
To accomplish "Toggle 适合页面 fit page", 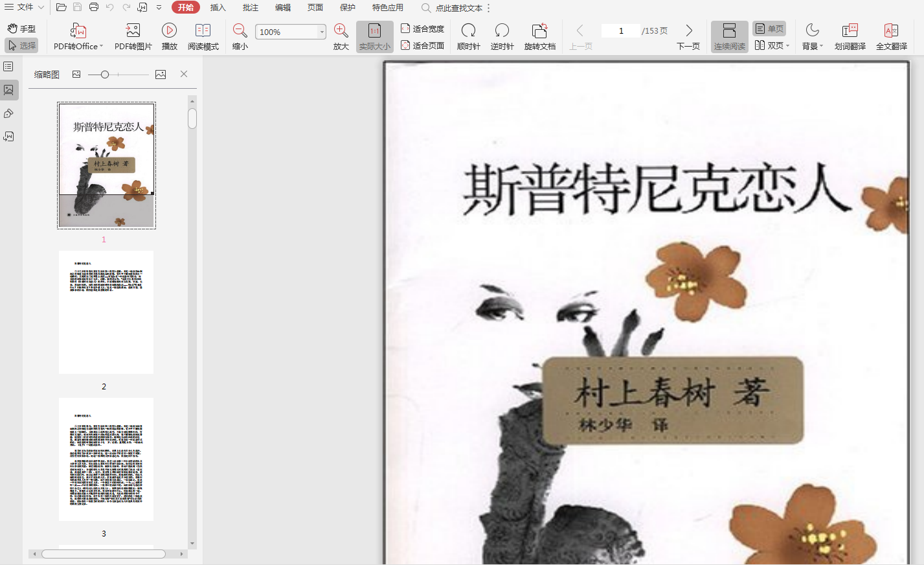I will tap(422, 45).
